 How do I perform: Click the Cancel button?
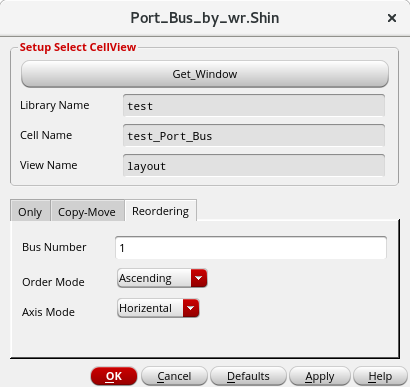tap(174, 376)
